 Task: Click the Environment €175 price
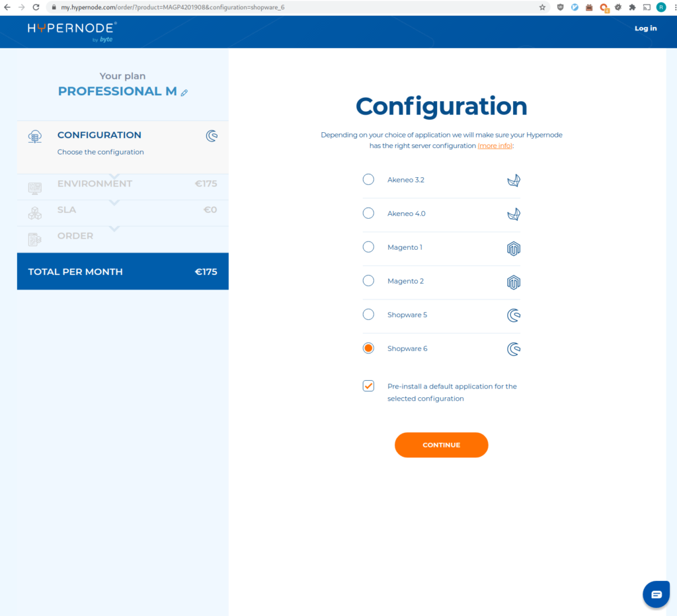(x=206, y=184)
